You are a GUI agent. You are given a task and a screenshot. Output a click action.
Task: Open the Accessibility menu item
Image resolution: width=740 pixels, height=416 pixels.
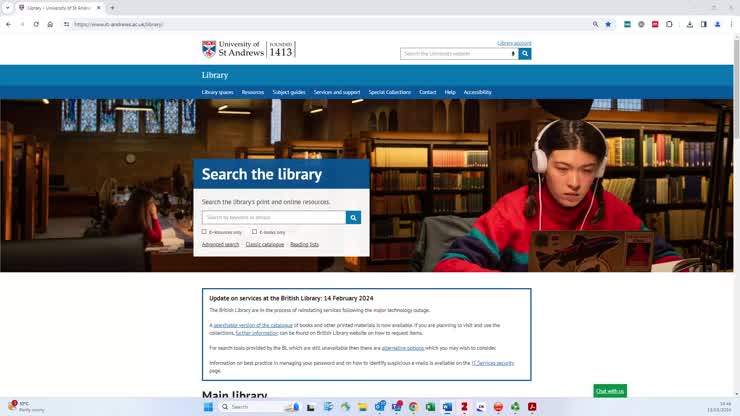(x=478, y=92)
